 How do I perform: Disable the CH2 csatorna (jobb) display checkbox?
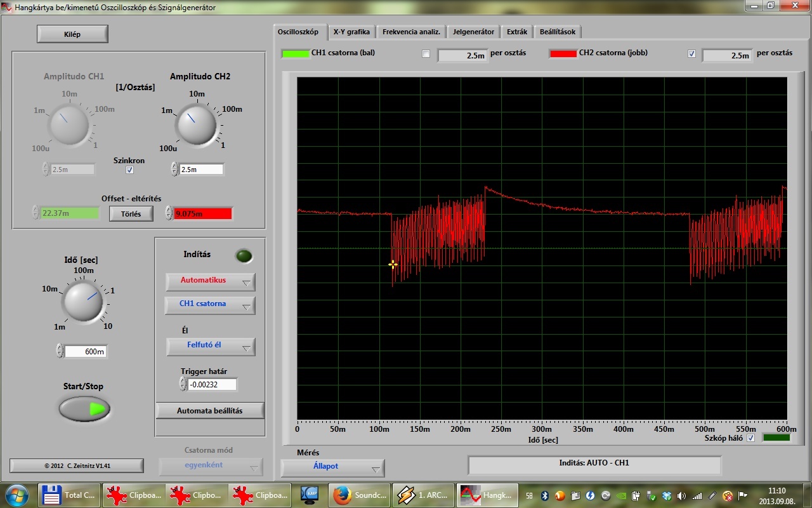point(691,54)
